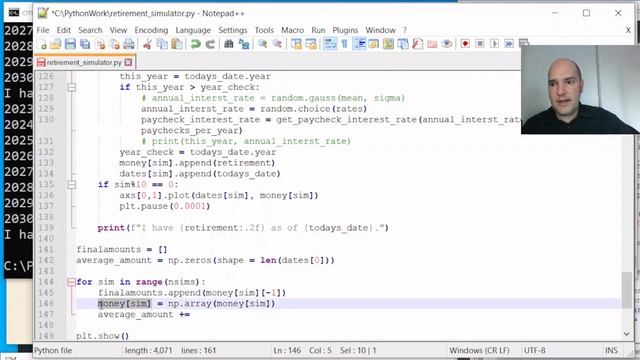The height and width of the screenshot is (360, 640).
Task: Create a new file with the New toolbar icon
Action: pyautogui.click(x=42, y=44)
